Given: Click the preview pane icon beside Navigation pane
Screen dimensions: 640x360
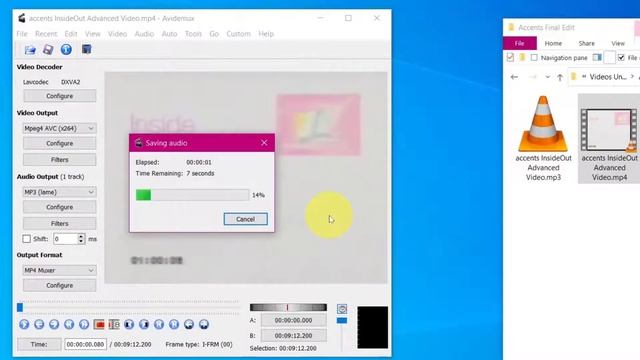Looking at the screenshot, I should (597, 58).
